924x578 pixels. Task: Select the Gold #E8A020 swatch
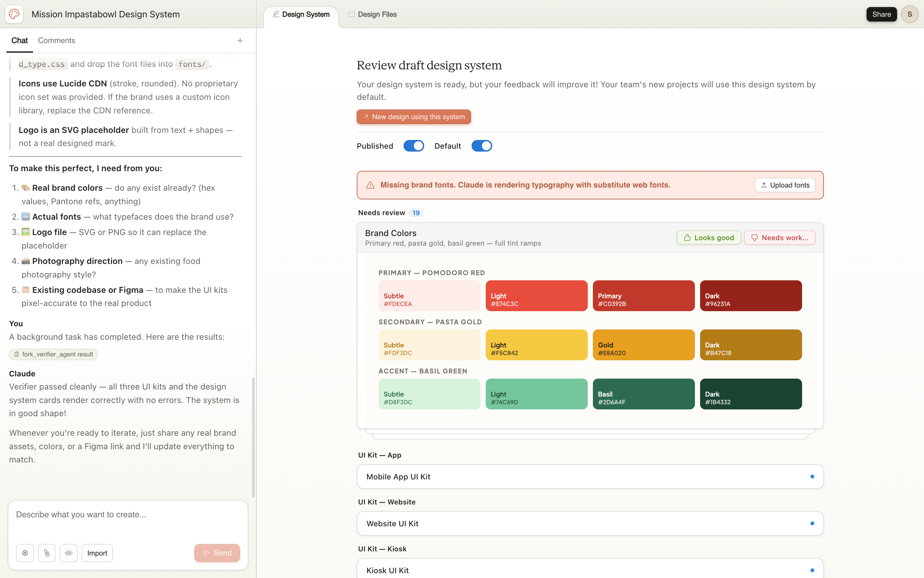click(644, 345)
